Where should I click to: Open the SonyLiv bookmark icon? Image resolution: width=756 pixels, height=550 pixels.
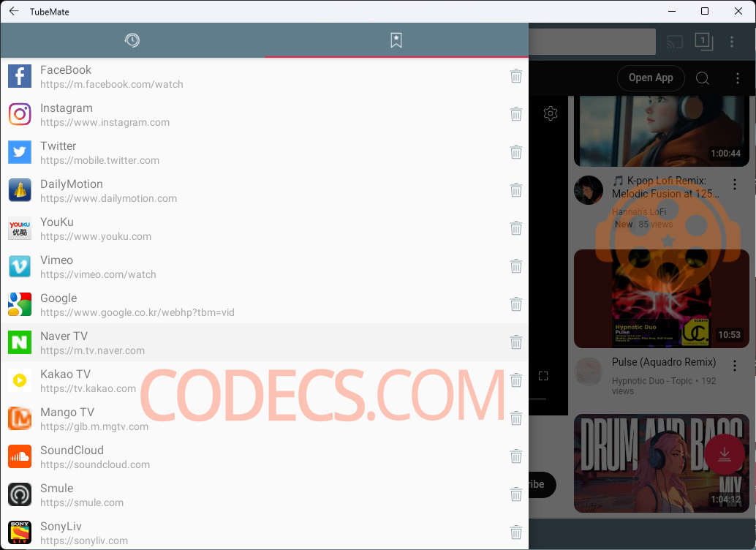[x=20, y=532]
